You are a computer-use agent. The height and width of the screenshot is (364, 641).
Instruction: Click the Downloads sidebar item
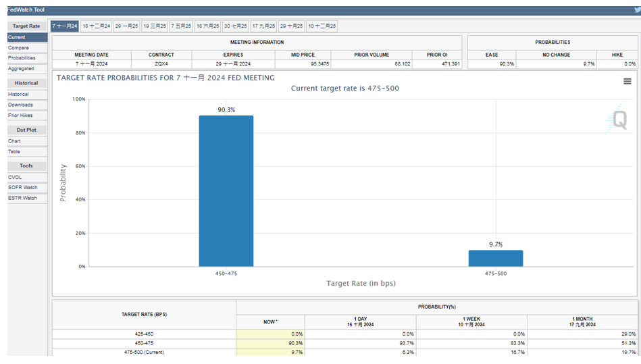pos(20,105)
